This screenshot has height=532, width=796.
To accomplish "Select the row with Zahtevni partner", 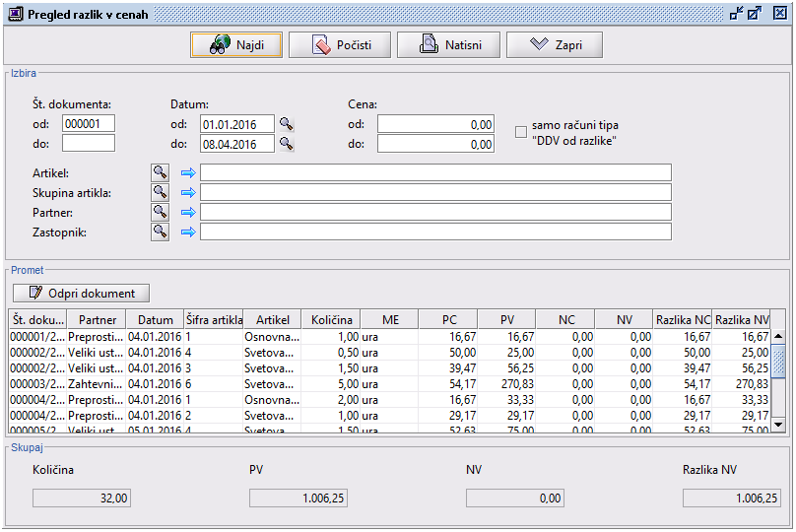I will (97, 383).
